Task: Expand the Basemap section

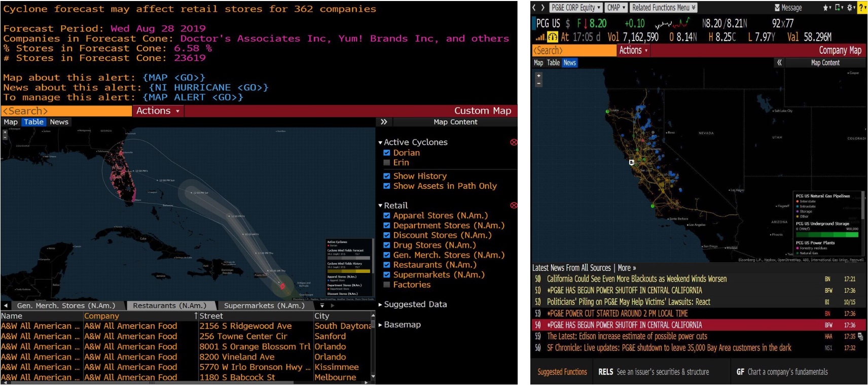Action: (380, 325)
